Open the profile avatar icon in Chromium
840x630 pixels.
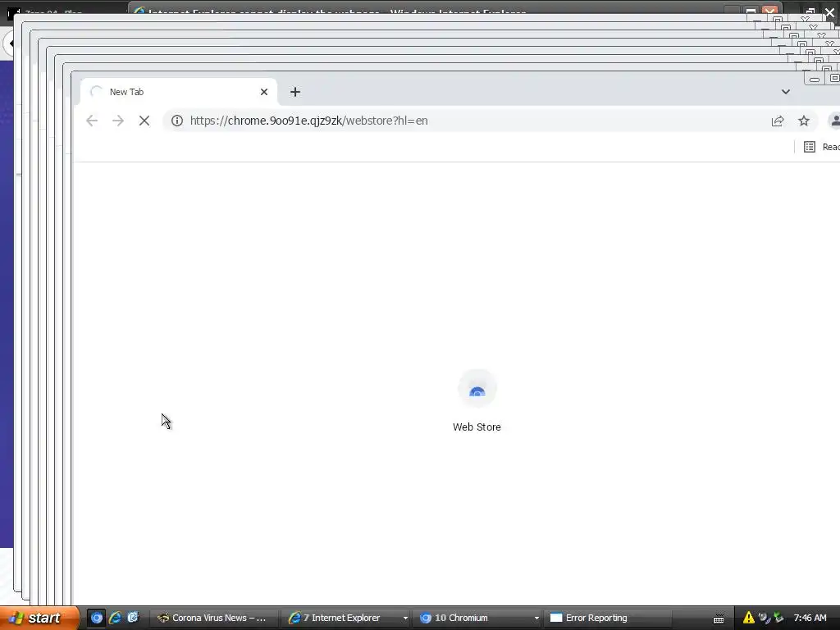tap(834, 121)
